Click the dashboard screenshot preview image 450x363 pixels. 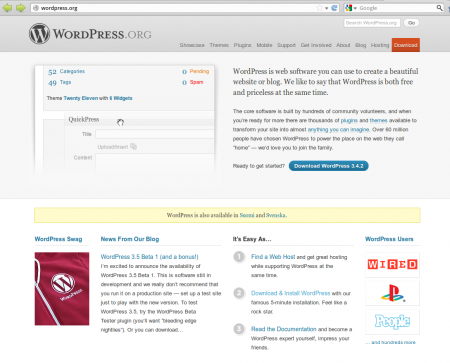click(124, 119)
